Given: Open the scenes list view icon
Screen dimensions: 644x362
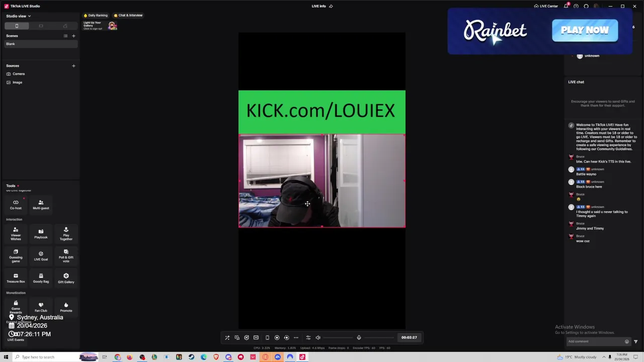Looking at the screenshot, I should [x=65, y=36].
